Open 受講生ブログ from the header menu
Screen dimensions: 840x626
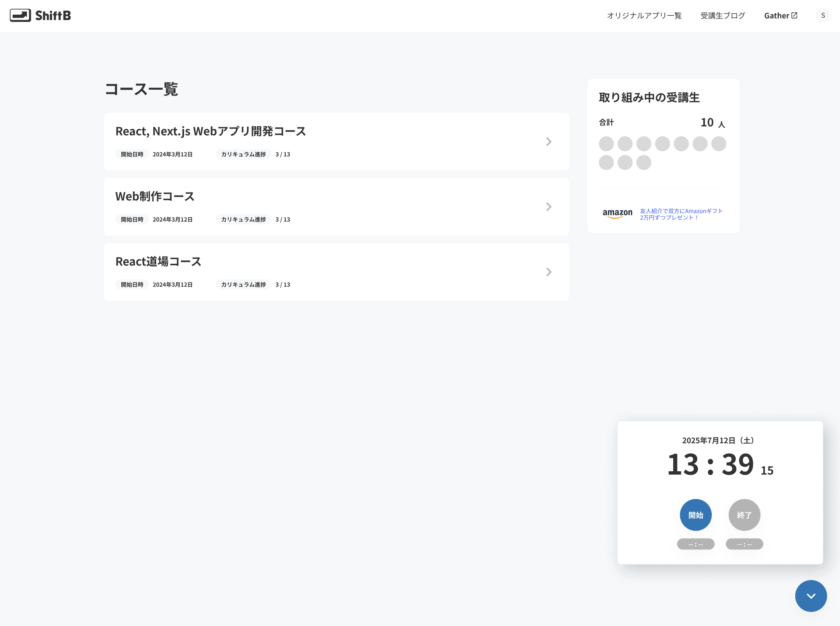click(x=722, y=15)
